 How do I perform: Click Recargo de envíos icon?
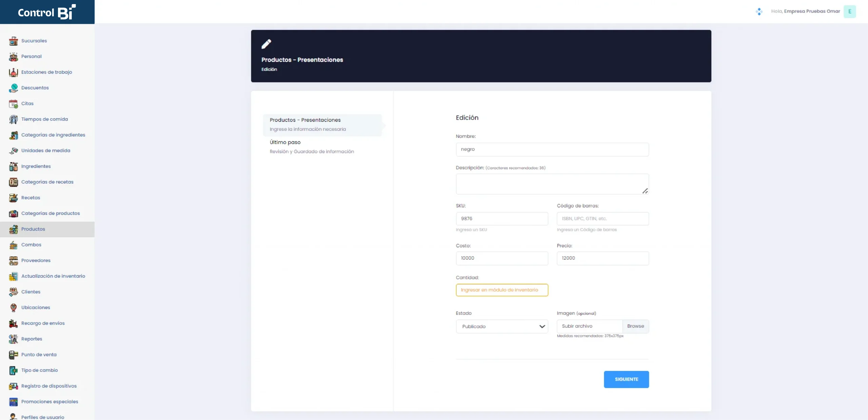(x=13, y=324)
